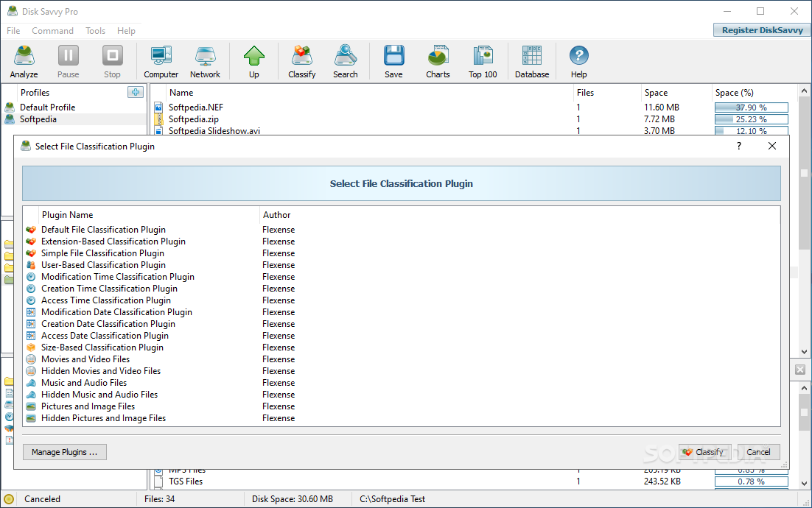
Task: Click the Disk Space: 30.60 MB status entry
Action: tap(293, 499)
